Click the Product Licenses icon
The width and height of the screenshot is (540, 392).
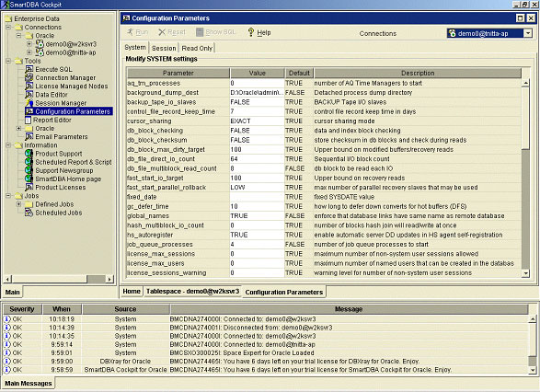[29, 187]
